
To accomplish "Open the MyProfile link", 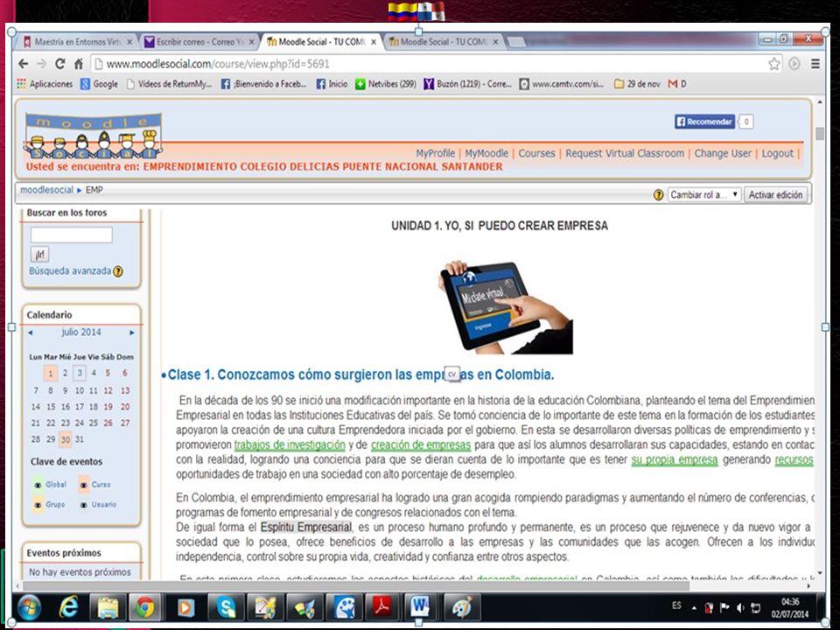I will coord(435,153).
